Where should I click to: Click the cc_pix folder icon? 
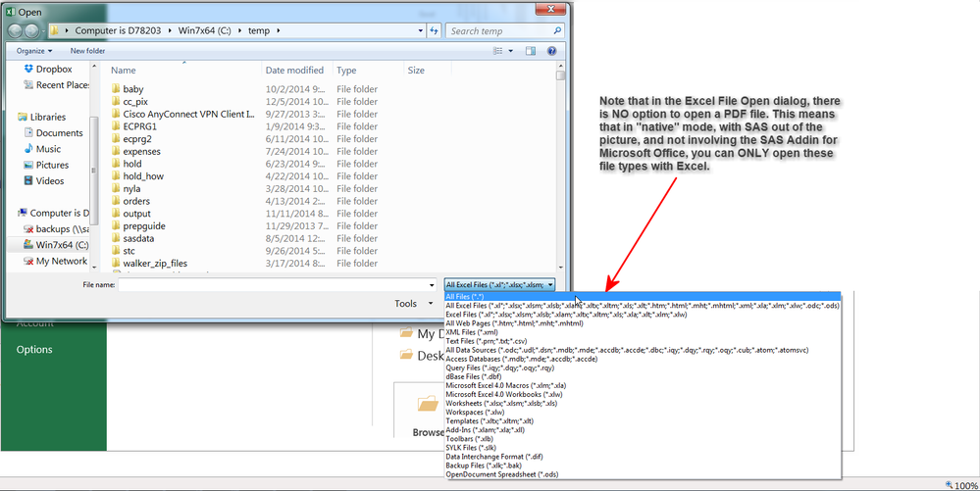pos(116,101)
